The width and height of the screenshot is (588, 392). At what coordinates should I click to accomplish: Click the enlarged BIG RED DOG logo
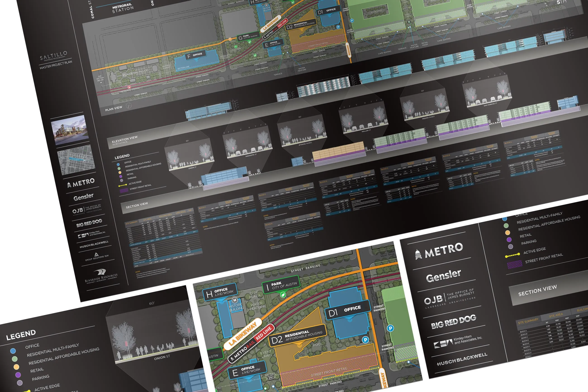pyautogui.click(x=454, y=322)
